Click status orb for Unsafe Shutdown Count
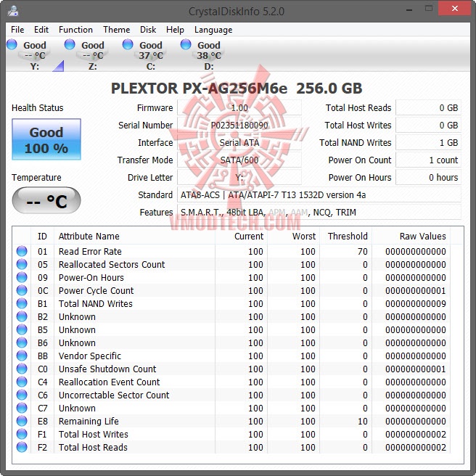Image resolution: width=476 pixels, height=476 pixels. pyautogui.click(x=22, y=369)
